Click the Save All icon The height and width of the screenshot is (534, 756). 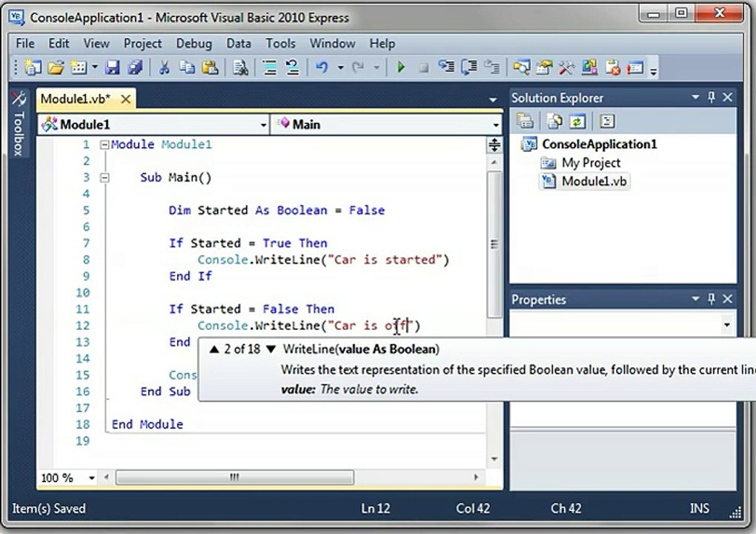pos(135,67)
